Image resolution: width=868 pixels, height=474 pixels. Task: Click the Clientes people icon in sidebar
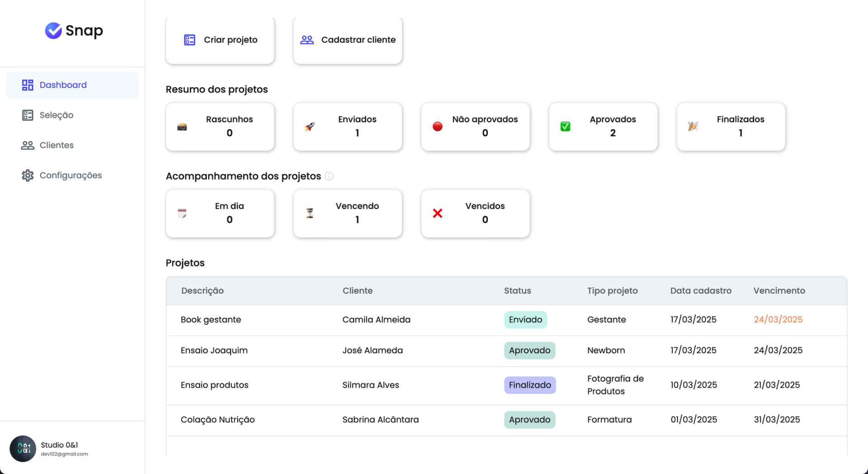[x=28, y=145]
